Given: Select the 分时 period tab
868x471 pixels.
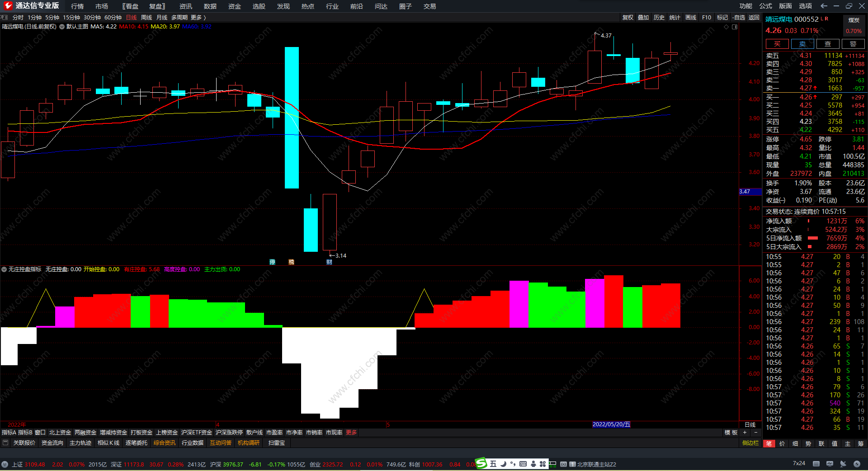Looking at the screenshot, I should 18,18.
